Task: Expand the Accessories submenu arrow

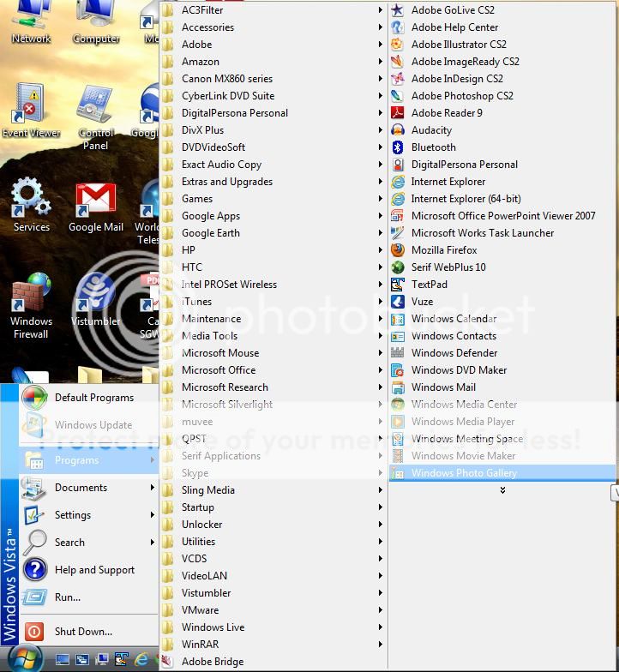Action: tap(381, 27)
